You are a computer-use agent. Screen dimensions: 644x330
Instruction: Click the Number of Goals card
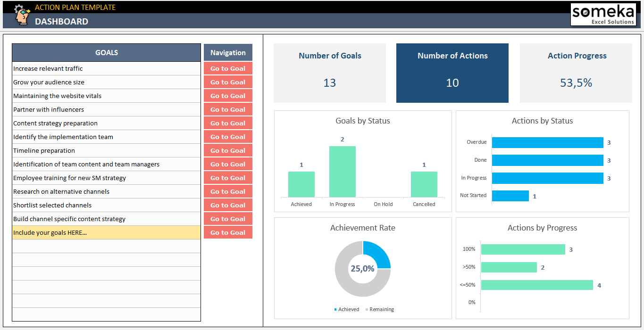click(329, 73)
